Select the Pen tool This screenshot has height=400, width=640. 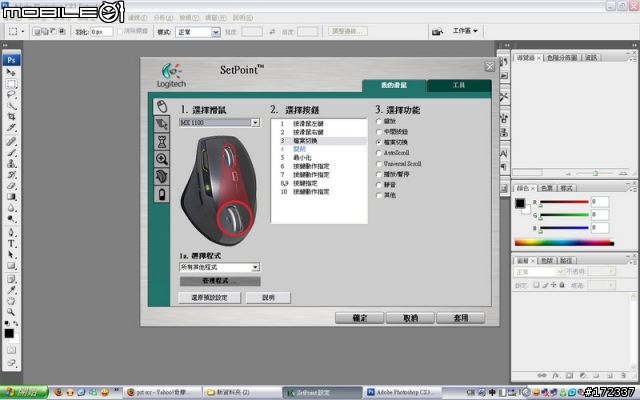click(x=11, y=233)
